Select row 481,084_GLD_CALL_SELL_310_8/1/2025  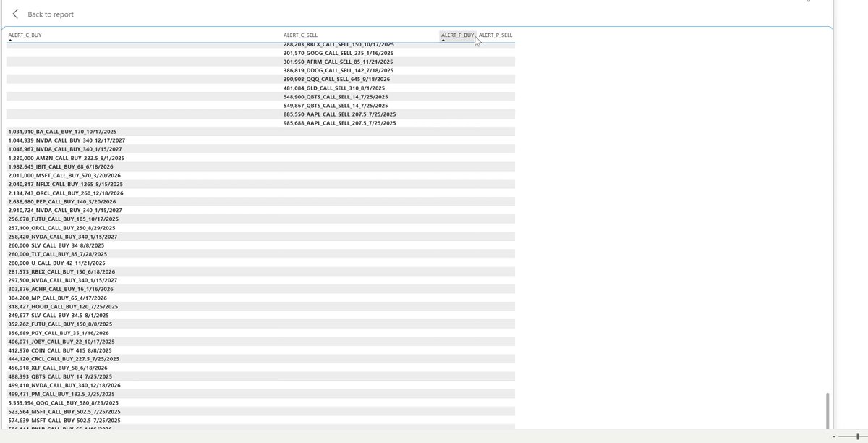(x=260, y=88)
